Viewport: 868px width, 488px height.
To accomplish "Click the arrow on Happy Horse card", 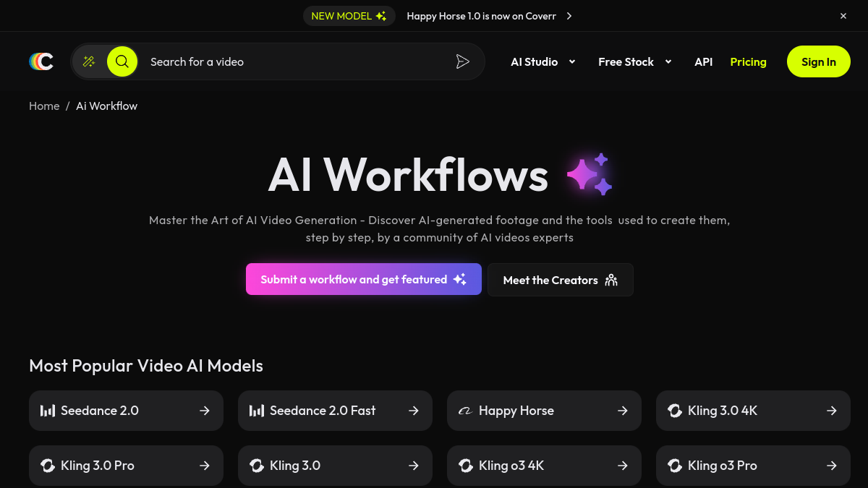I will (x=623, y=411).
